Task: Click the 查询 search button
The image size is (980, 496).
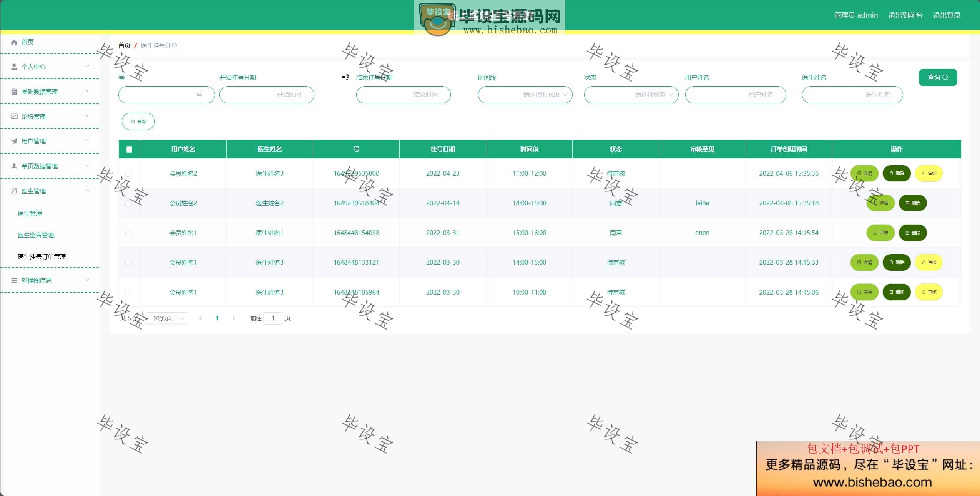Action: point(938,77)
